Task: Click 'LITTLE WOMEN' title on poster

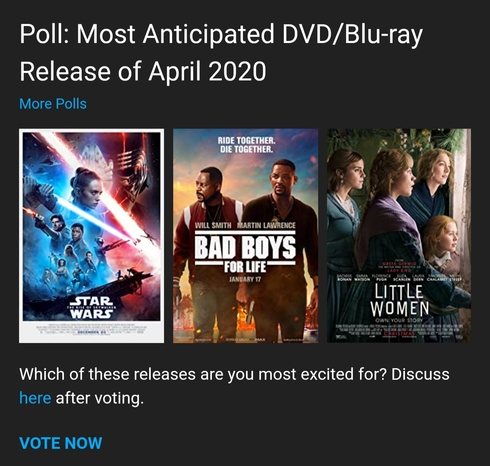Action: click(x=399, y=301)
